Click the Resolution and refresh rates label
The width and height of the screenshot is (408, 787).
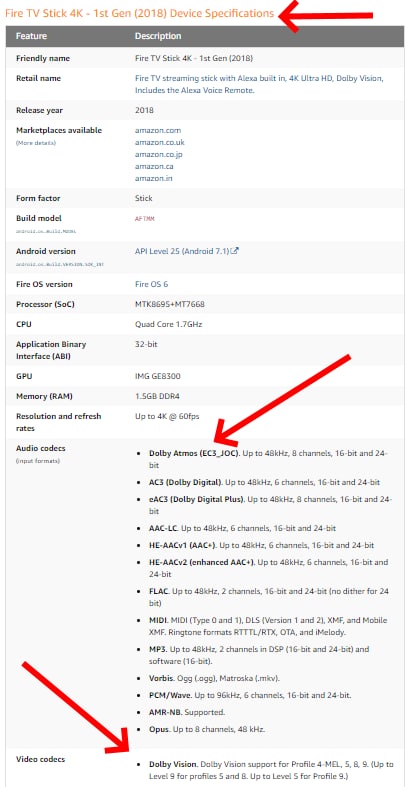[58, 422]
